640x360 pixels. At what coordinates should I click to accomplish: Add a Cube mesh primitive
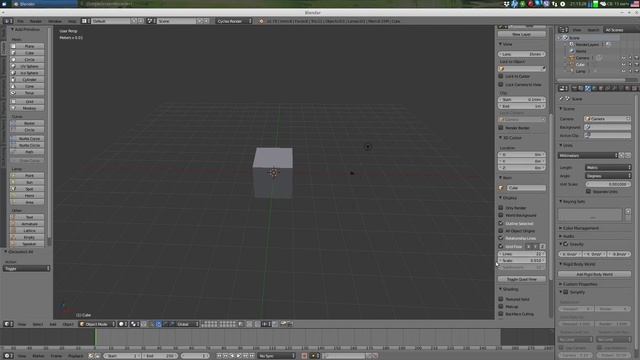[x=27, y=53]
